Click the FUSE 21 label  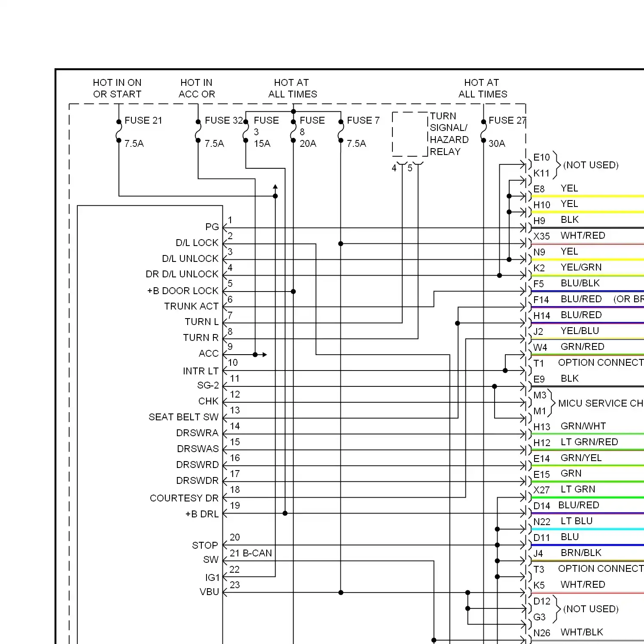143,121
